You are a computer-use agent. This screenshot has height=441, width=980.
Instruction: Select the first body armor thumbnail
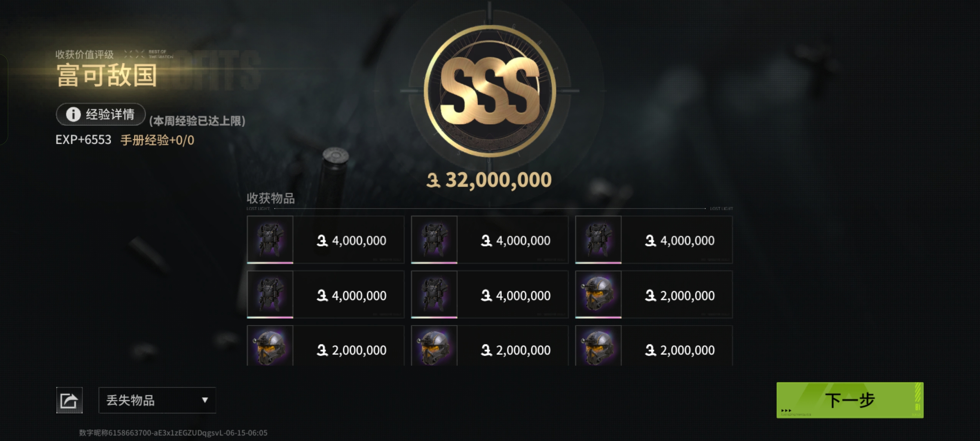pyautogui.click(x=270, y=240)
